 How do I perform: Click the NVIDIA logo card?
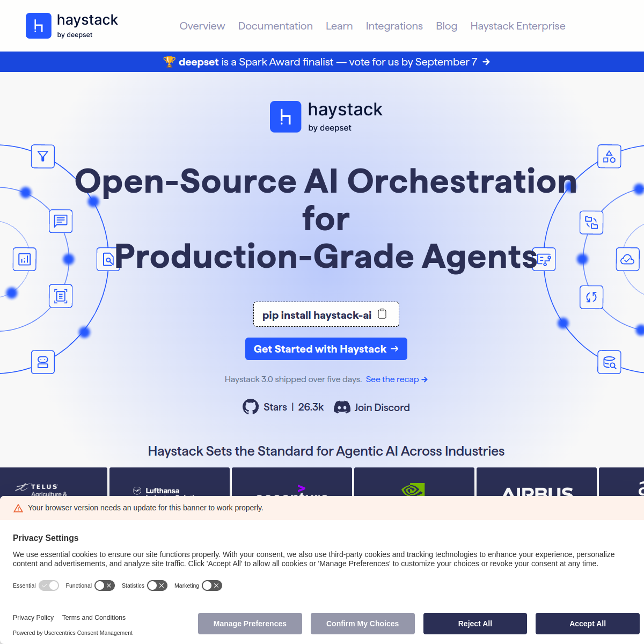tap(414, 482)
